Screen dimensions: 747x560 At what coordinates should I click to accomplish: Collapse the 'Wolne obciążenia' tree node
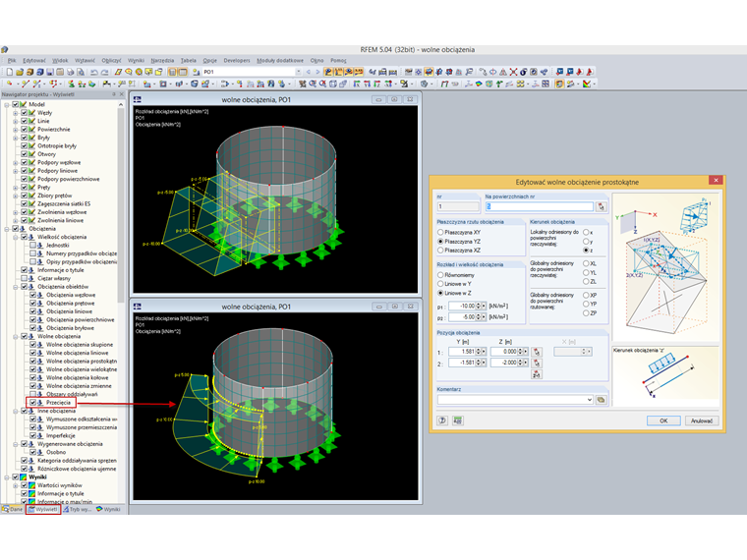15,336
